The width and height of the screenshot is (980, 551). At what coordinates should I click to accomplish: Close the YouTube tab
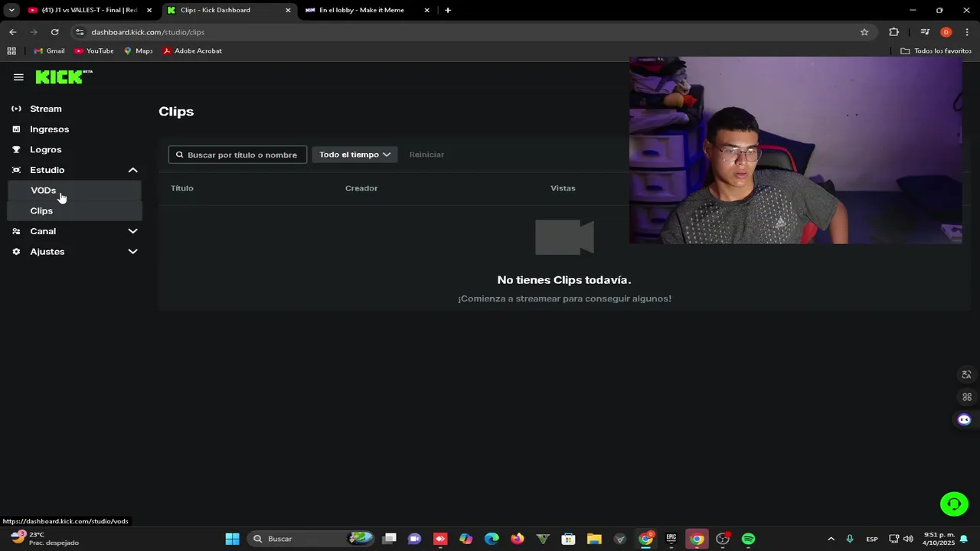click(149, 10)
